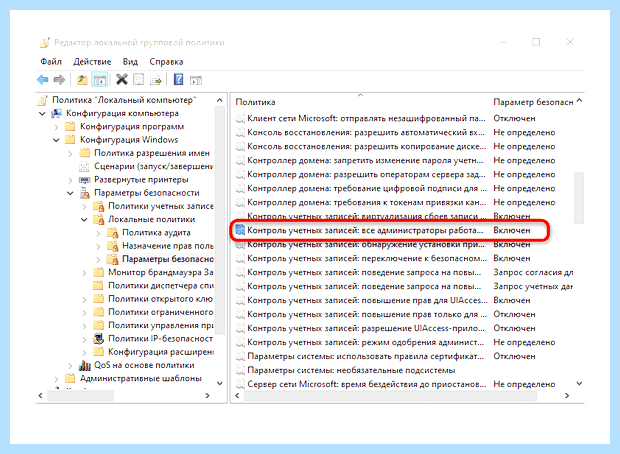Screen dimensions: 620x454
Task: Select policy Консоль восстановления: разрешить автоматический вход
Action: pos(366,132)
